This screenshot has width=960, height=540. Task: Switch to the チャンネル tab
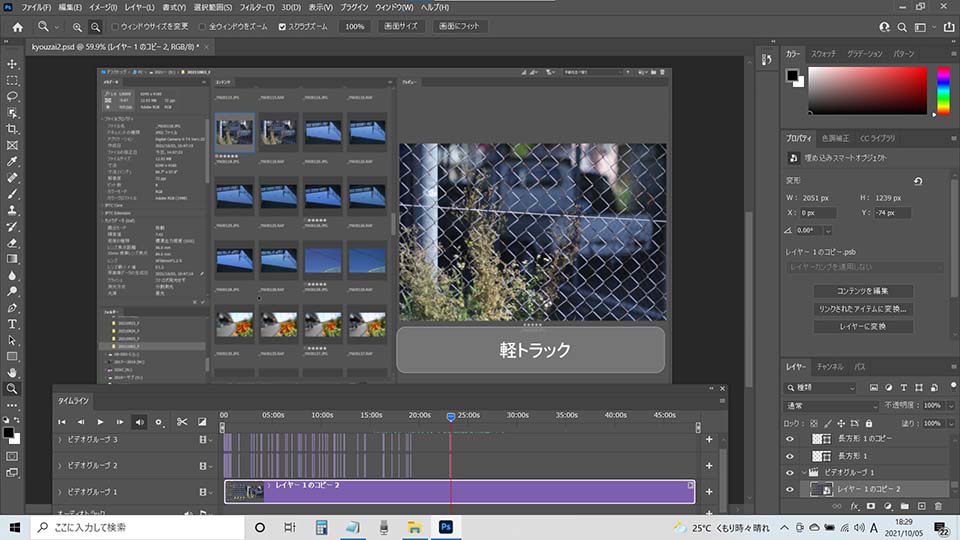pyautogui.click(x=830, y=367)
